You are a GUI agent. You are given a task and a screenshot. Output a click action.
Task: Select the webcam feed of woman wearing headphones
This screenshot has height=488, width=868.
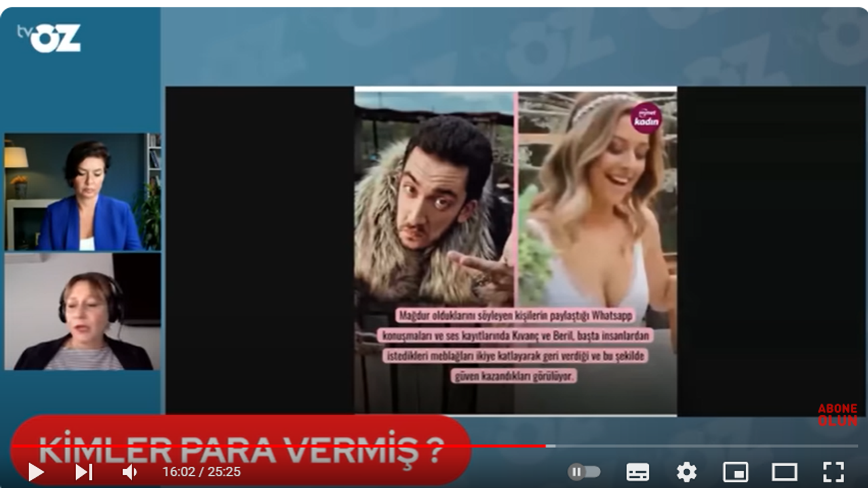click(82, 312)
